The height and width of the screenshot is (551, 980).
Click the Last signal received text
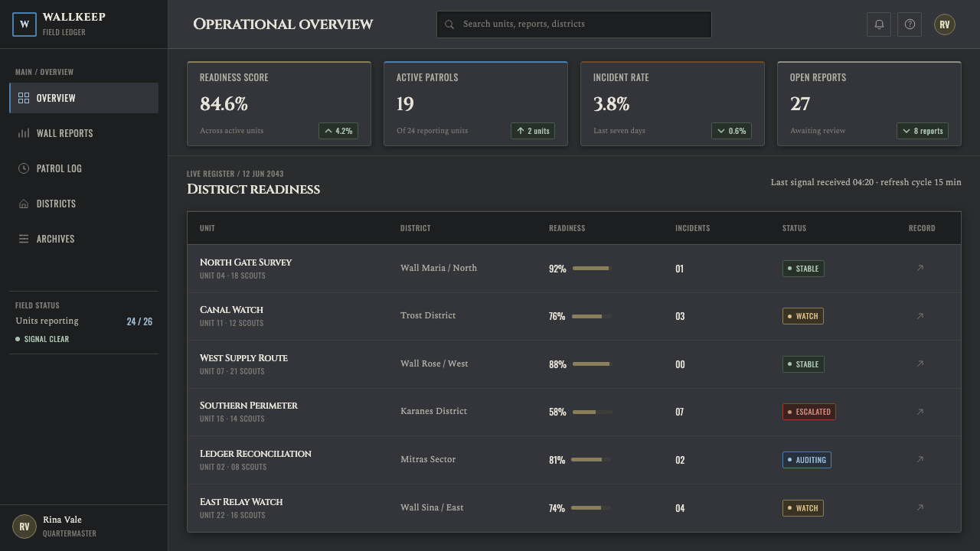(x=866, y=182)
